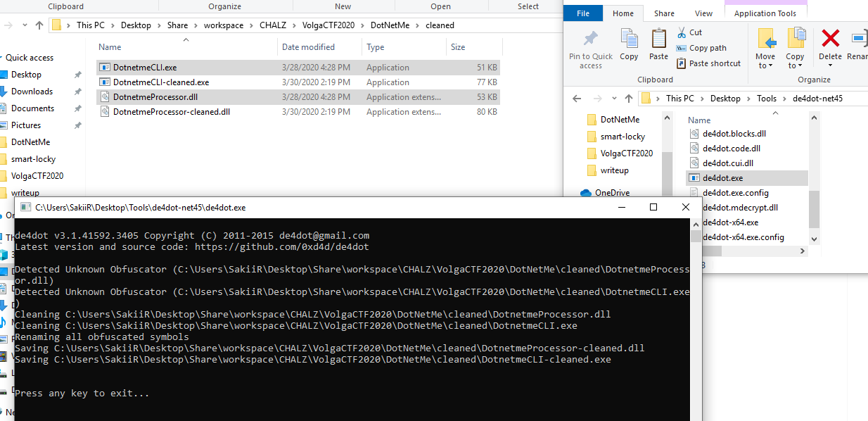Select DotnetmeProcessor.dll file

pos(298,97)
